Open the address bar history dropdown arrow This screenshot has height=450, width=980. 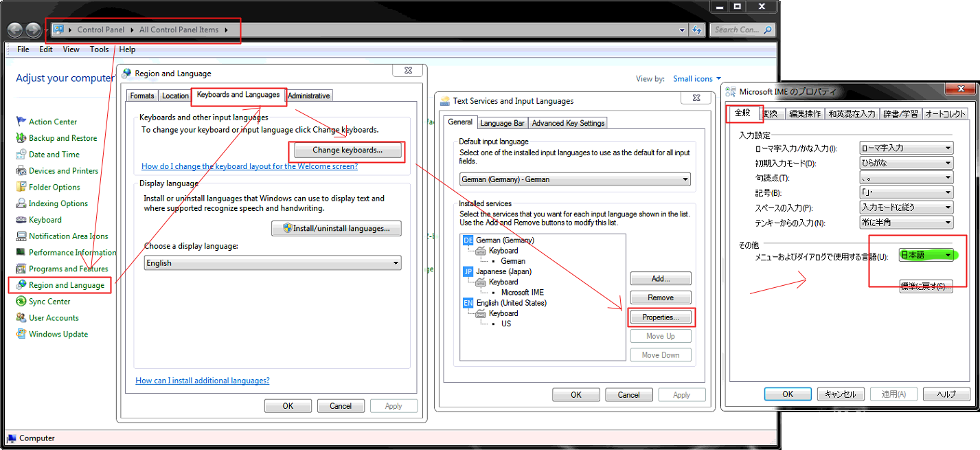point(681,30)
